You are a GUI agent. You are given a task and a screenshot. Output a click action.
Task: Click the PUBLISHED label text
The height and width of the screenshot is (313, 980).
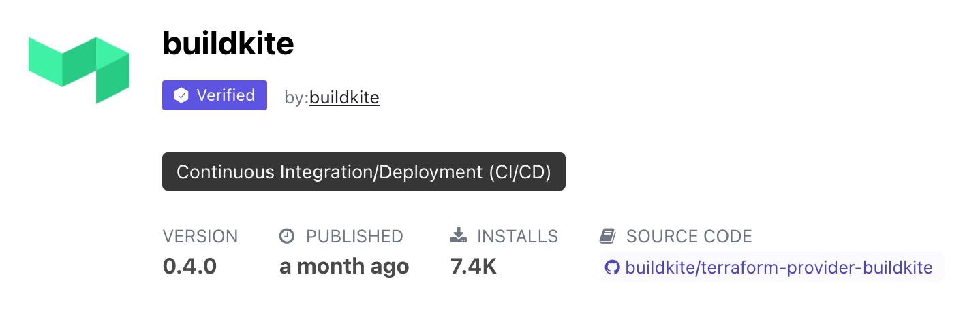point(354,236)
